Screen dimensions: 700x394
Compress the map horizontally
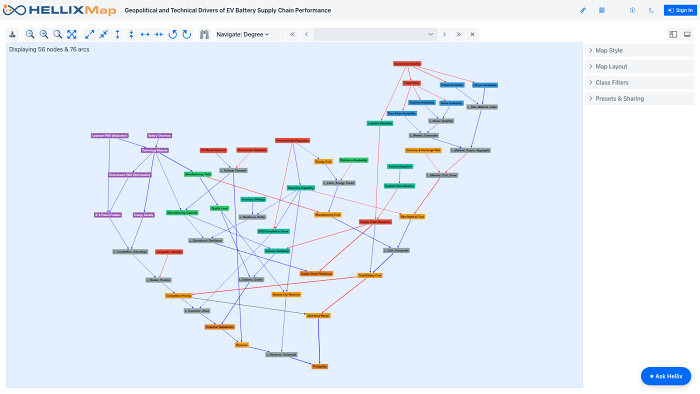point(159,34)
